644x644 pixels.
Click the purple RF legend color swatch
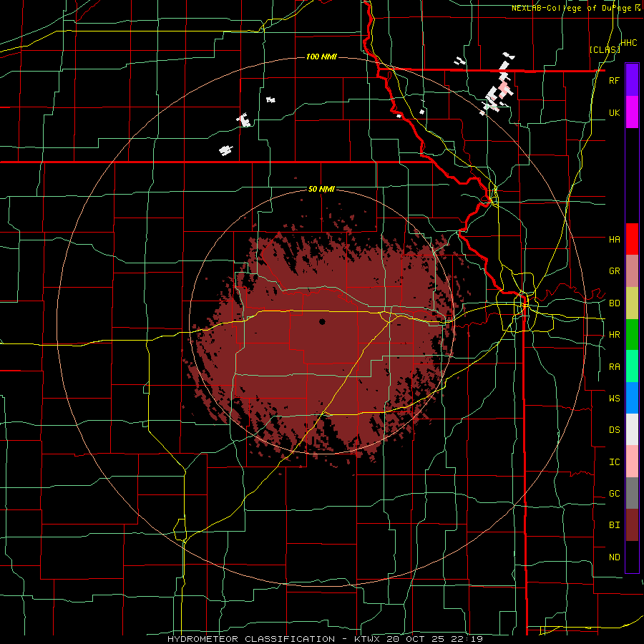(632, 80)
